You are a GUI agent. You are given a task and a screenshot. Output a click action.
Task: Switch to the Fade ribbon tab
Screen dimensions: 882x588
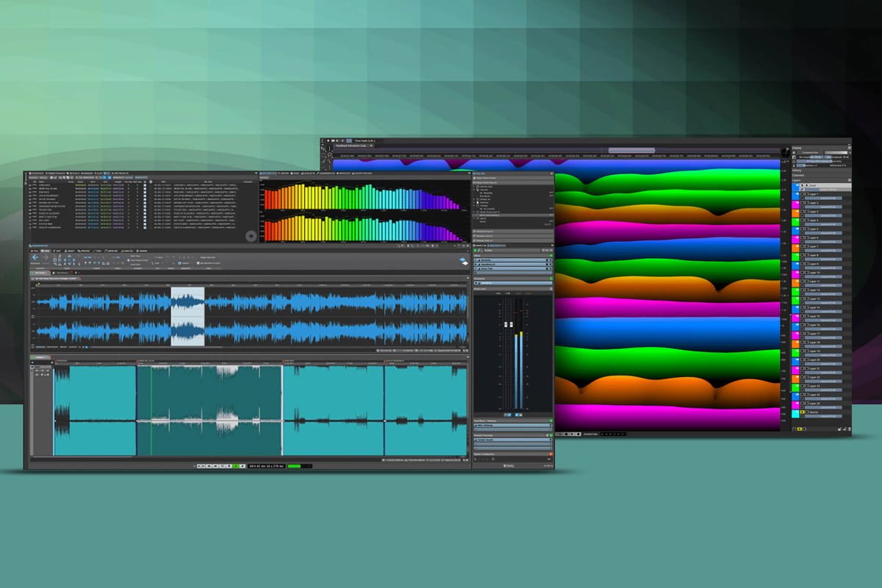(x=97, y=251)
